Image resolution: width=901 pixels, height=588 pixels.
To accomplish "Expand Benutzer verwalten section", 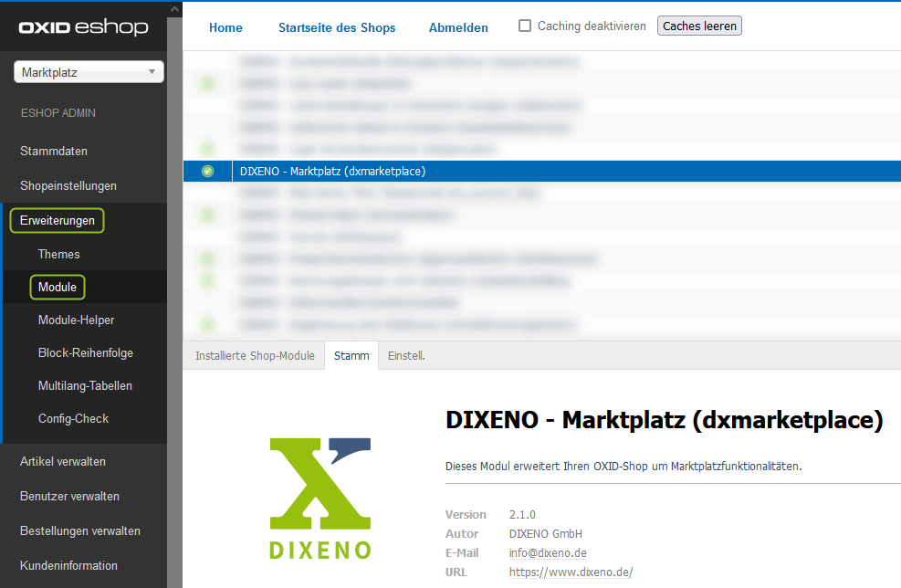I will coord(69,496).
